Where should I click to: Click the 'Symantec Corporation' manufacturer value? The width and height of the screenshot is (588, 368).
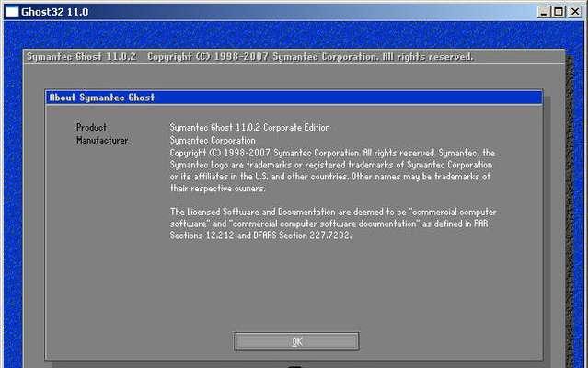tap(213, 140)
